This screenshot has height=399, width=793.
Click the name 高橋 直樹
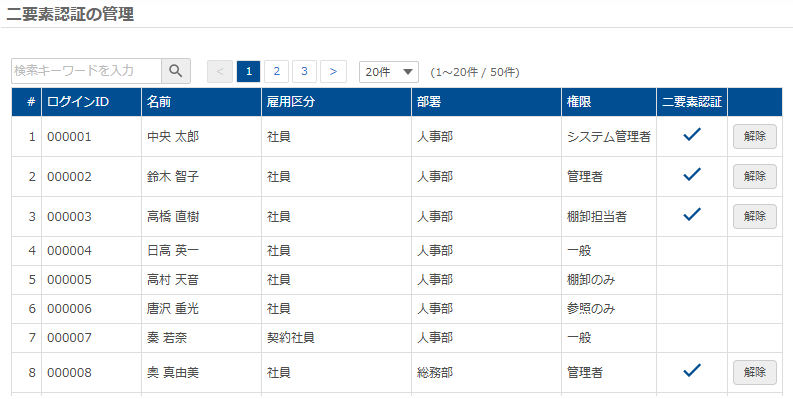[x=173, y=217]
